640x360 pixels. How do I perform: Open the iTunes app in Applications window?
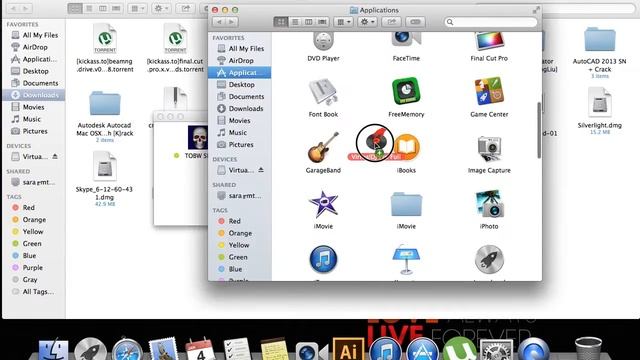[x=323, y=259]
